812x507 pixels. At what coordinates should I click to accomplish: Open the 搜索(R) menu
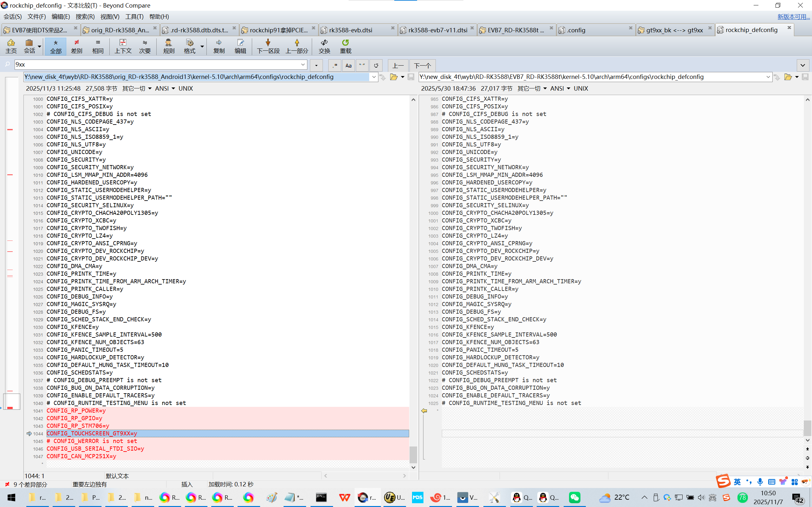click(x=85, y=16)
